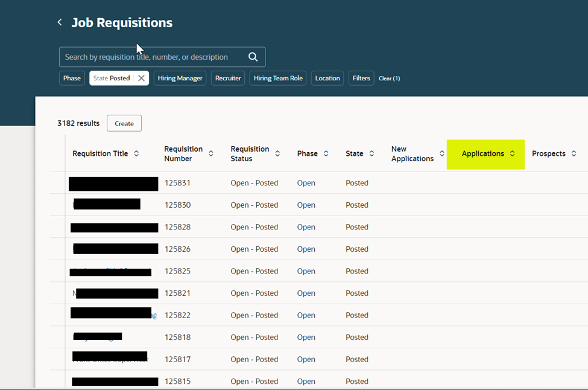Click the New Applications header label

click(x=413, y=153)
